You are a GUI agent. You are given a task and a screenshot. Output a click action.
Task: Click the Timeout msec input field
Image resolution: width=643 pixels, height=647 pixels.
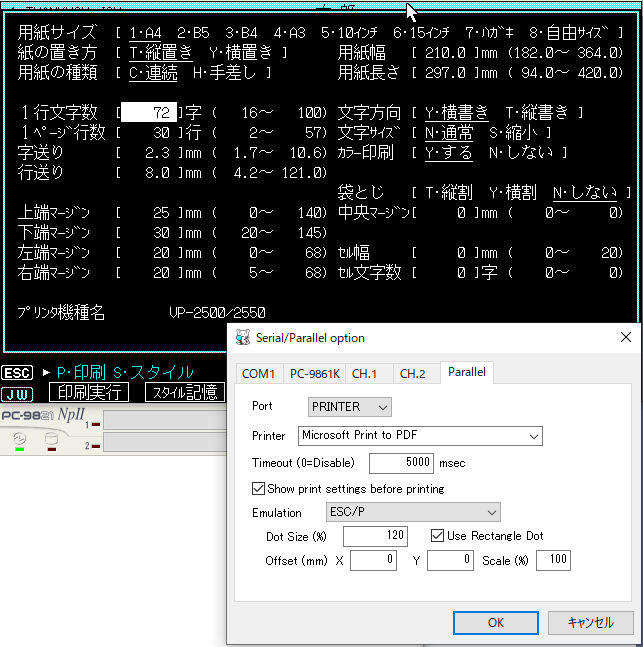click(x=401, y=463)
